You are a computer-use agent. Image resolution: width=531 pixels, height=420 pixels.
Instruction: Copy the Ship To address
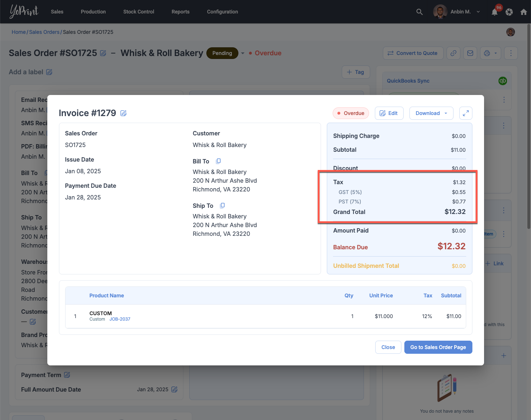click(222, 206)
